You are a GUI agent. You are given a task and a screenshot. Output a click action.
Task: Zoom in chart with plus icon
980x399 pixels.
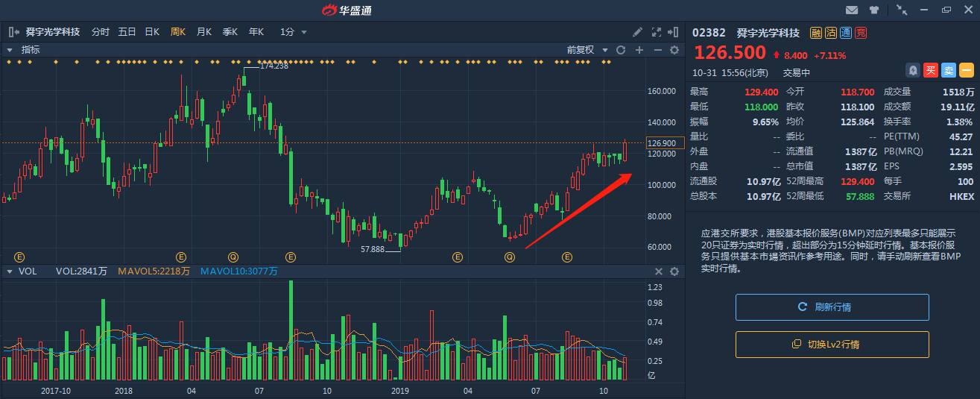[x=639, y=50]
